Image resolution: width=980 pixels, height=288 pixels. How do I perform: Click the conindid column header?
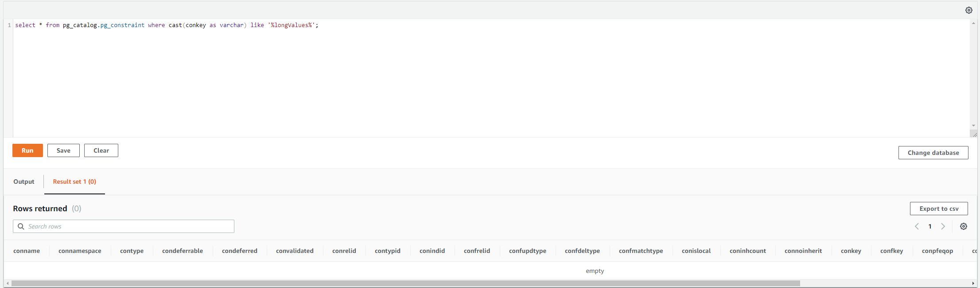432,251
